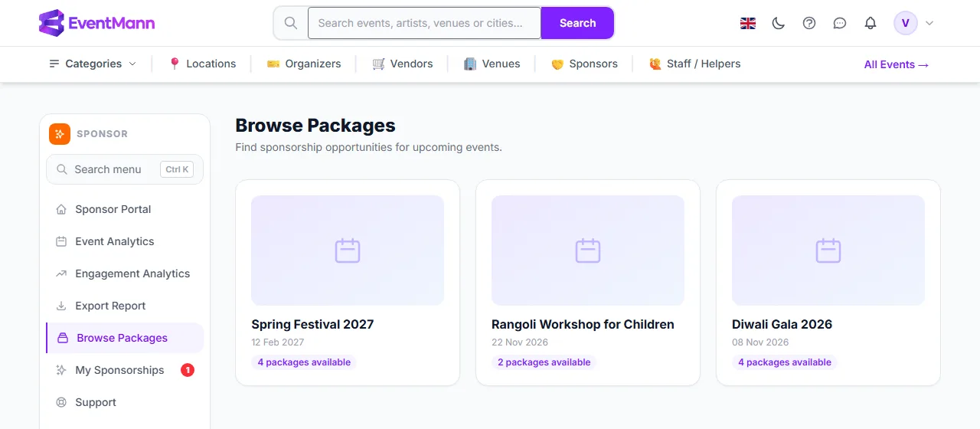Open messages chat bubble icon
Image resolution: width=980 pixels, height=429 pixels.
click(x=840, y=23)
